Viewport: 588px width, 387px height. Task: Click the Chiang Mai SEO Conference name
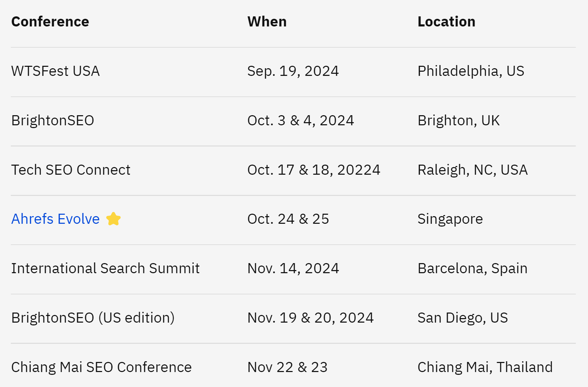(x=101, y=367)
